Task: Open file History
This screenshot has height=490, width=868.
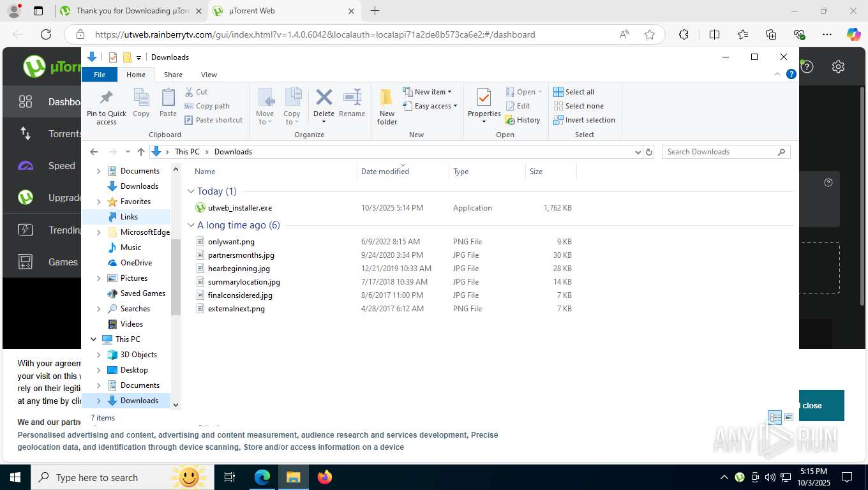Action: pos(523,120)
